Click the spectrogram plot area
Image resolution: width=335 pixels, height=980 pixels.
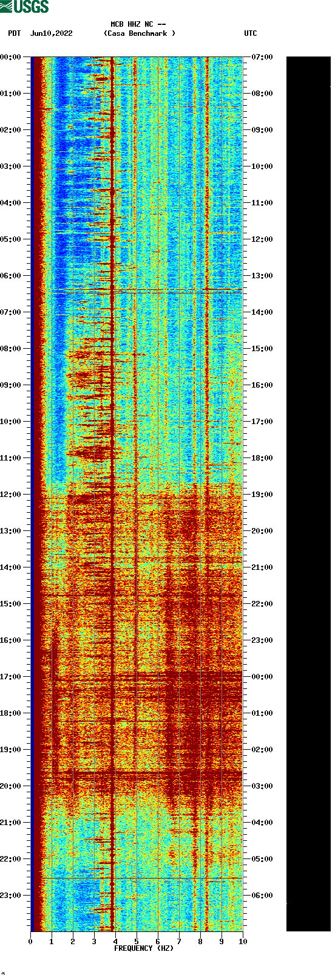pos(137,494)
